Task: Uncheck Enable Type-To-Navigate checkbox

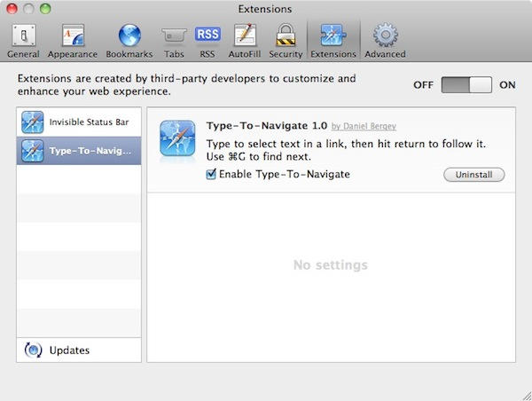Action: tap(211, 175)
